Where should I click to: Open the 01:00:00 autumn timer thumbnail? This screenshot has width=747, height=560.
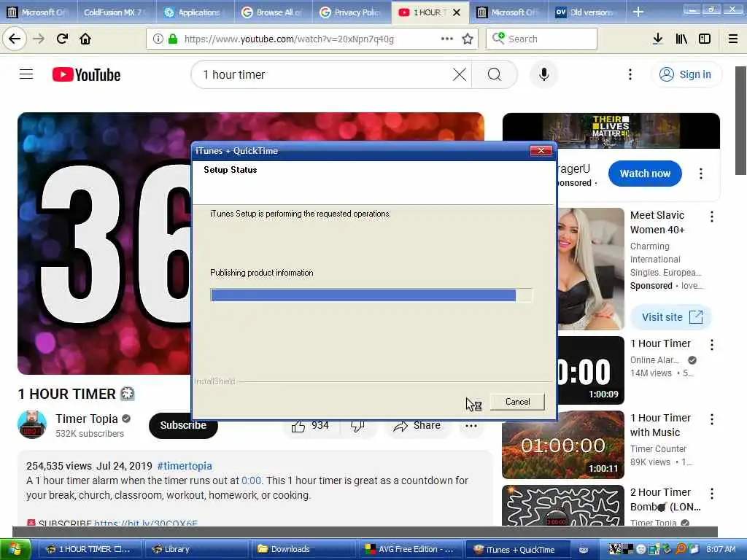point(563,445)
